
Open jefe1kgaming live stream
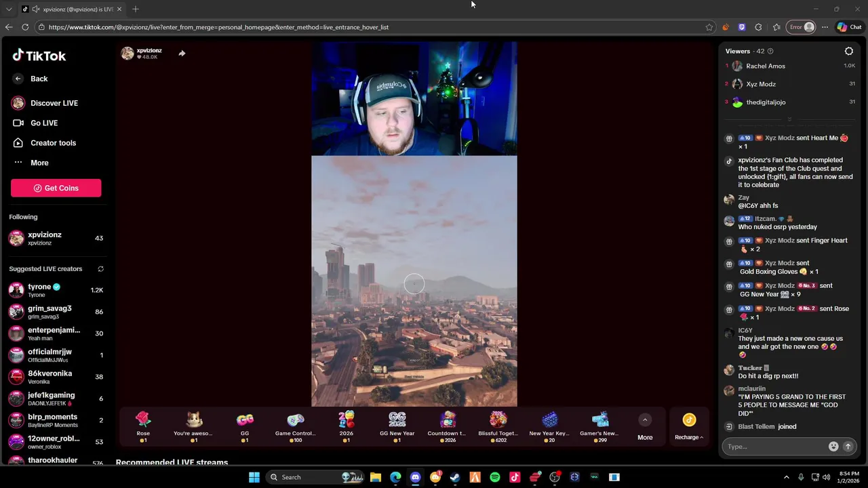click(56, 399)
